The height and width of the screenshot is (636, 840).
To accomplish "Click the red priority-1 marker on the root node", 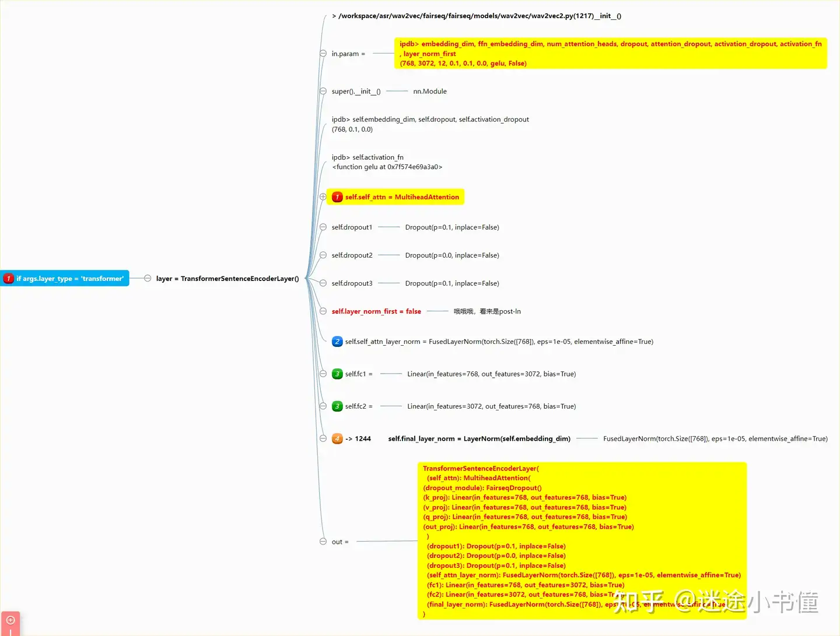I will [x=9, y=279].
